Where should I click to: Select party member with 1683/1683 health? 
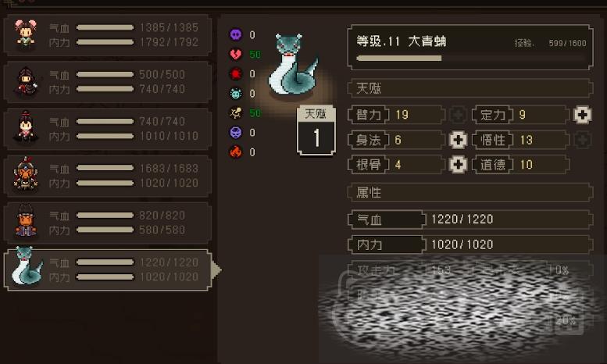coord(108,176)
